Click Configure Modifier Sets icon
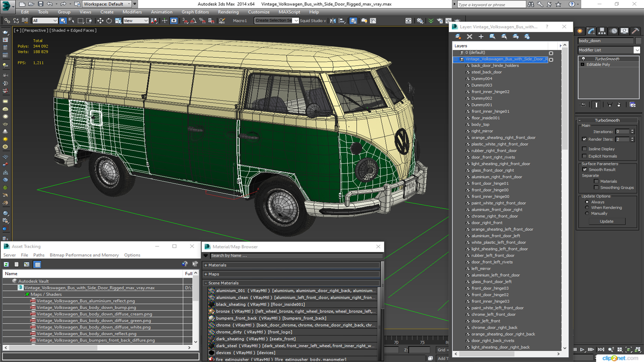This screenshot has height=362, width=644. click(633, 105)
